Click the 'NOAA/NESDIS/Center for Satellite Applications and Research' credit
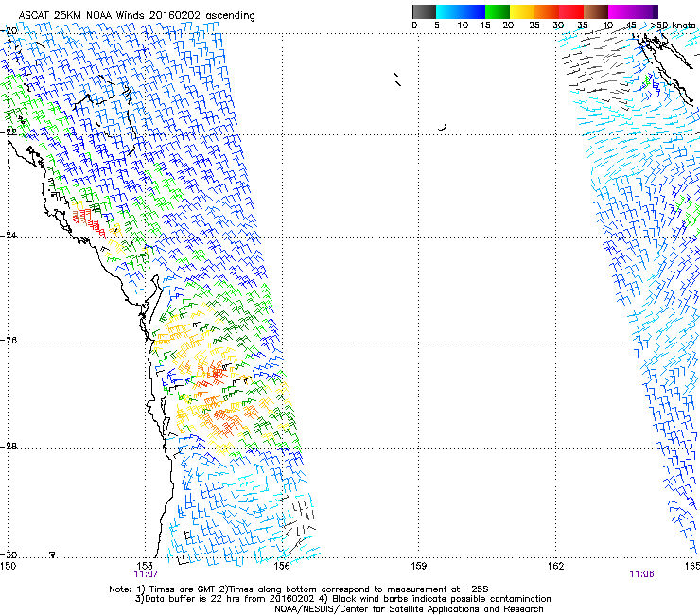Image resolution: width=700 pixels, height=615 pixels. tap(409, 609)
